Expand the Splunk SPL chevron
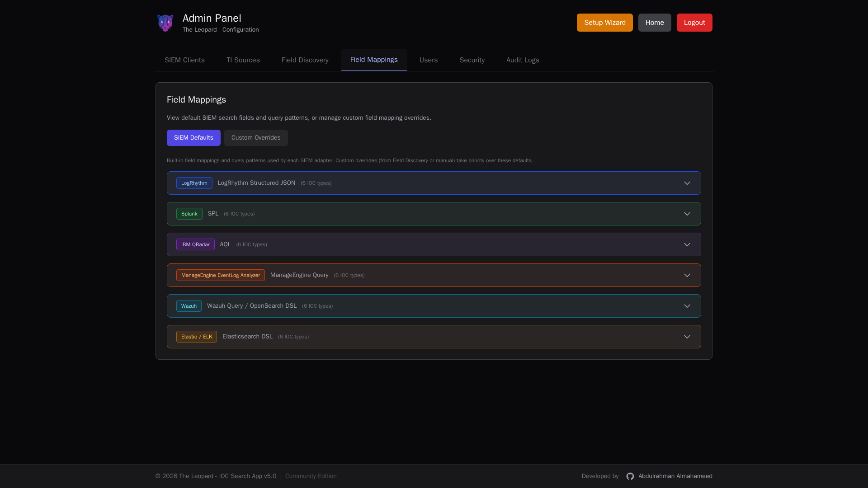The image size is (868, 488). [687, 214]
